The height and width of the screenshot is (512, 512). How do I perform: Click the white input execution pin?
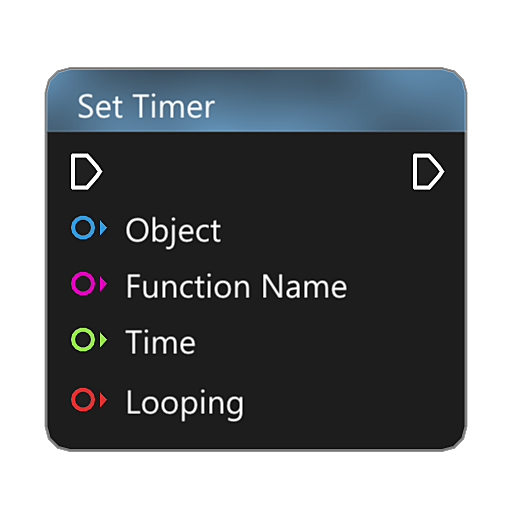(86, 172)
